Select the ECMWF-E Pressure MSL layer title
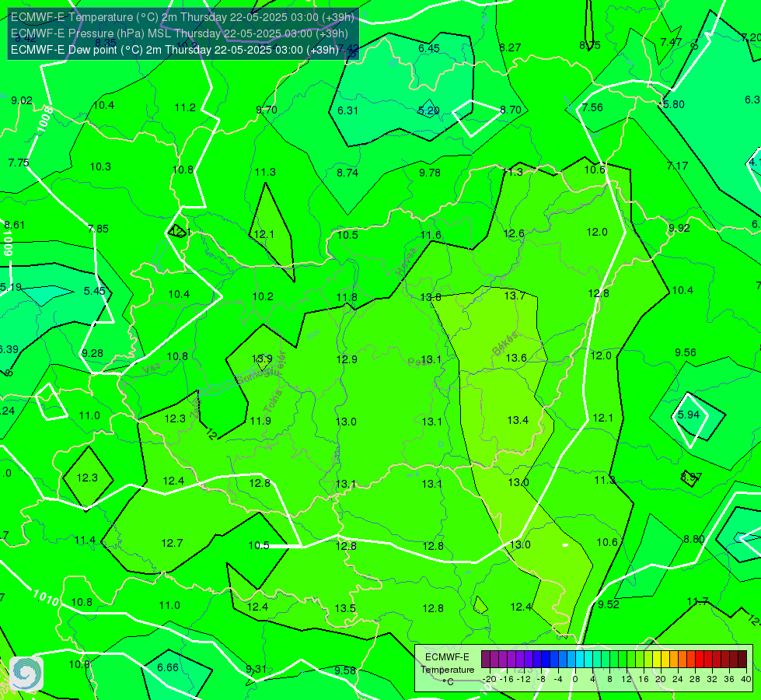 [179, 33]
